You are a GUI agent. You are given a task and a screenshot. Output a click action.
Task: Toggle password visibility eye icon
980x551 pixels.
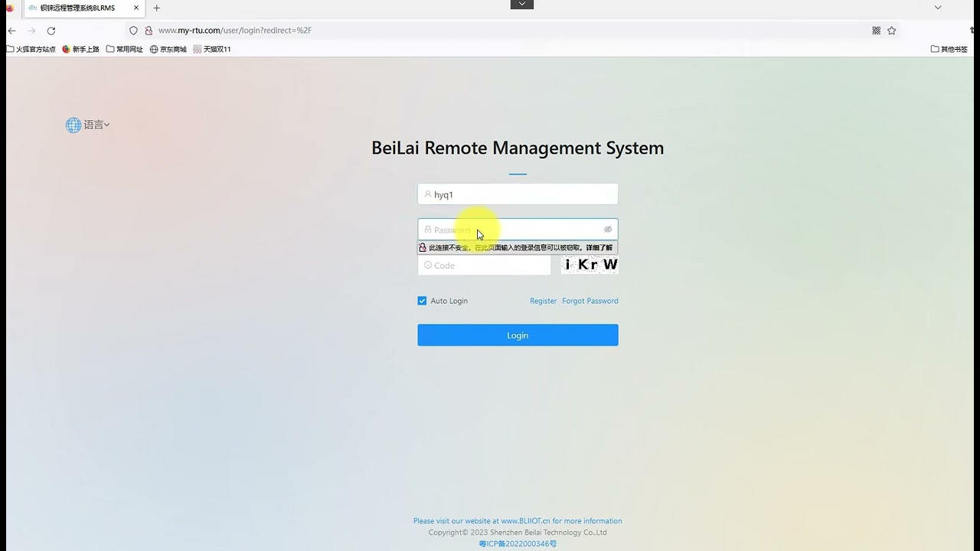pos(608,230)
